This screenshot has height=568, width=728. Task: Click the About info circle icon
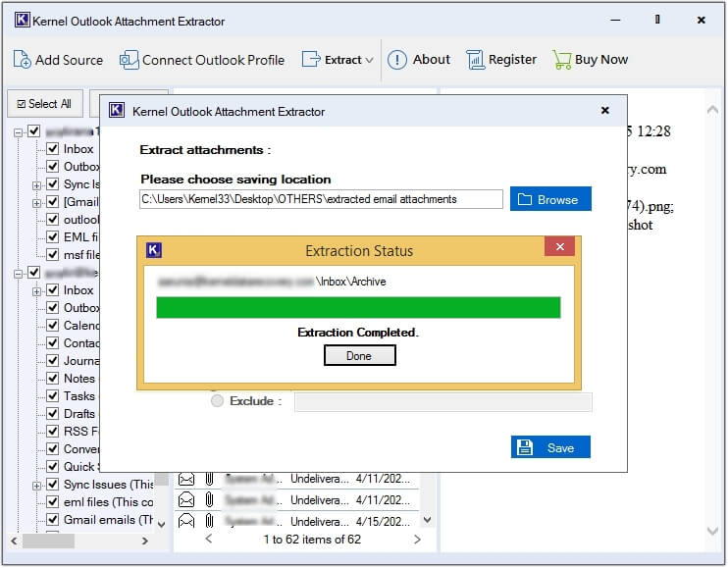click(397, 60)
